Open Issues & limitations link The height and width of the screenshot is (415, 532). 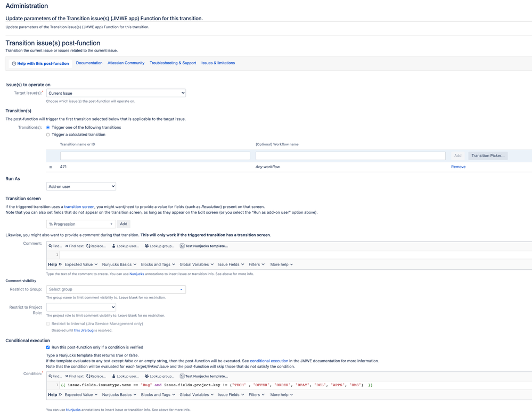click(x=218, y=63)
